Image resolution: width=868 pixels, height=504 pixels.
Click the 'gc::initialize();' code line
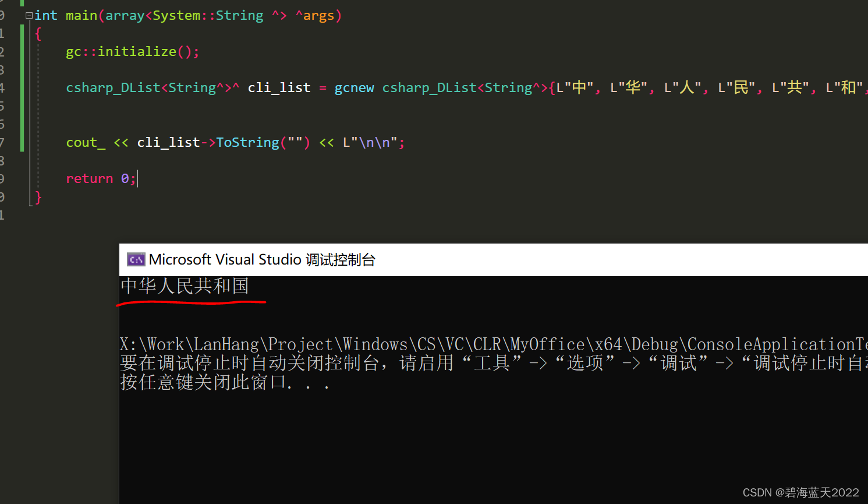pos(133,52)
